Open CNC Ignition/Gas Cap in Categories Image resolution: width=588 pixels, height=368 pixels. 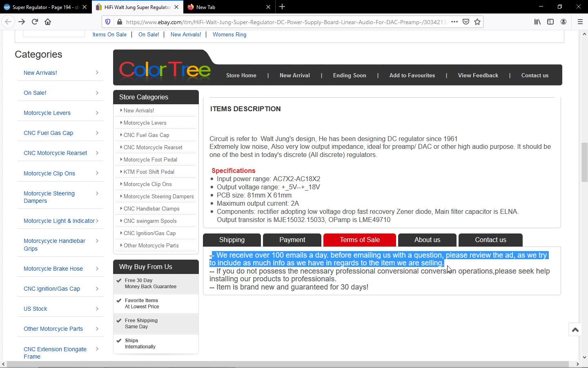point(52,289)
